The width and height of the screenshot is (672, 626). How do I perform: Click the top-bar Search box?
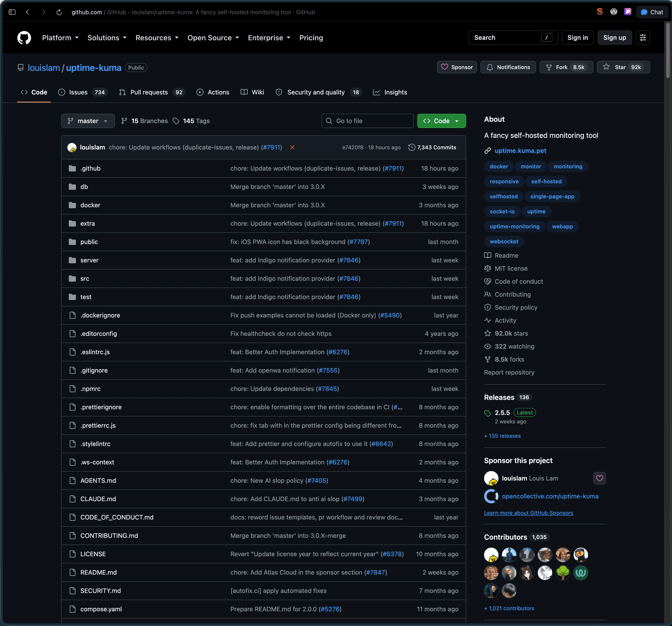[513, 38]
